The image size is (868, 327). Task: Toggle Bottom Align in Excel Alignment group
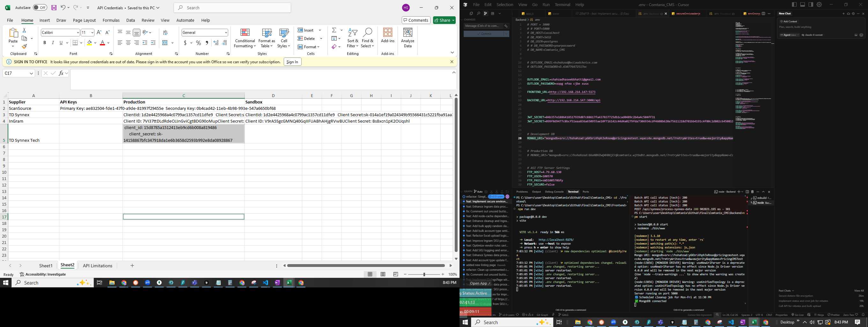coord(137,32)
